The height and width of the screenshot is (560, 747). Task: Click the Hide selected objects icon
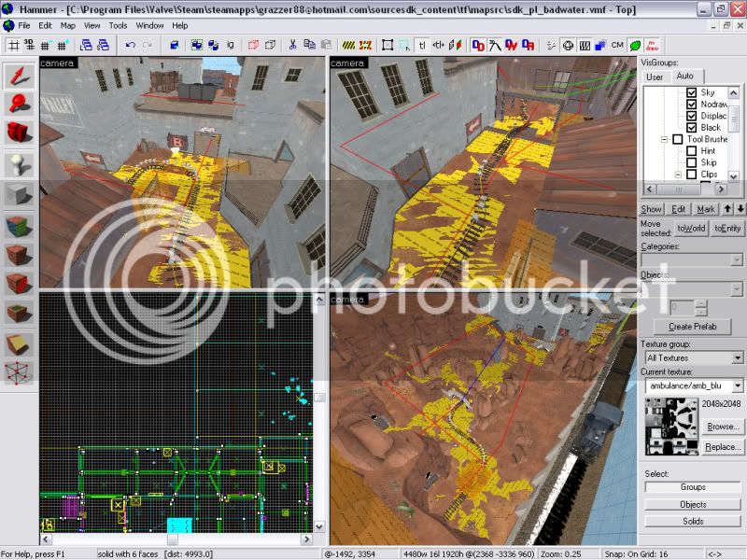tap(253, 45)
